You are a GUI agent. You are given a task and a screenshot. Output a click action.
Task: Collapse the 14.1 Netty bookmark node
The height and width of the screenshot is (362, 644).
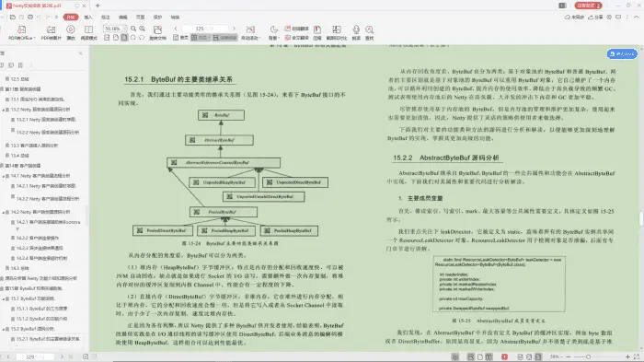coord(4,176)
